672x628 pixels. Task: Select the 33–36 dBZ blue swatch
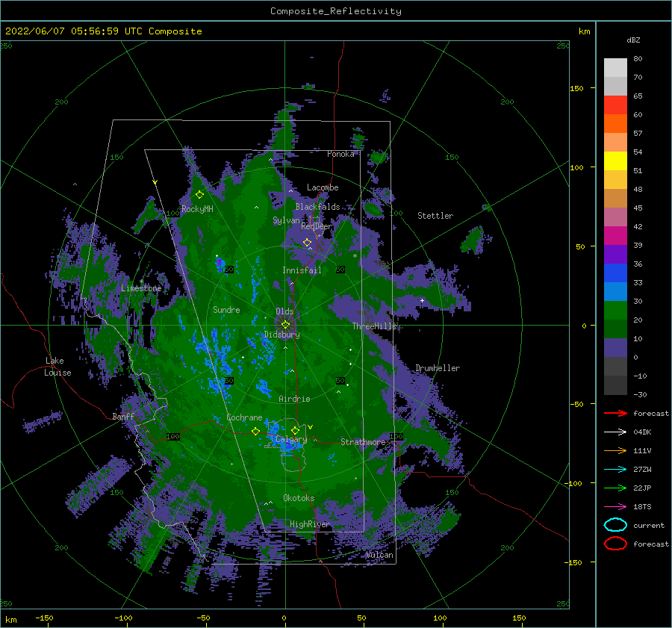pos(615,273)
